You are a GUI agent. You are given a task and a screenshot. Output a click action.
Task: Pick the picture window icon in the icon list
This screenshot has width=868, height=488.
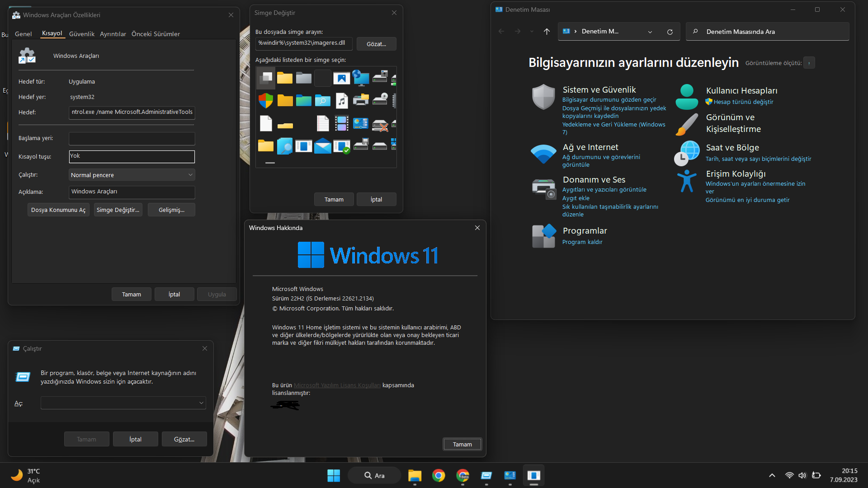tap(342, 78)
